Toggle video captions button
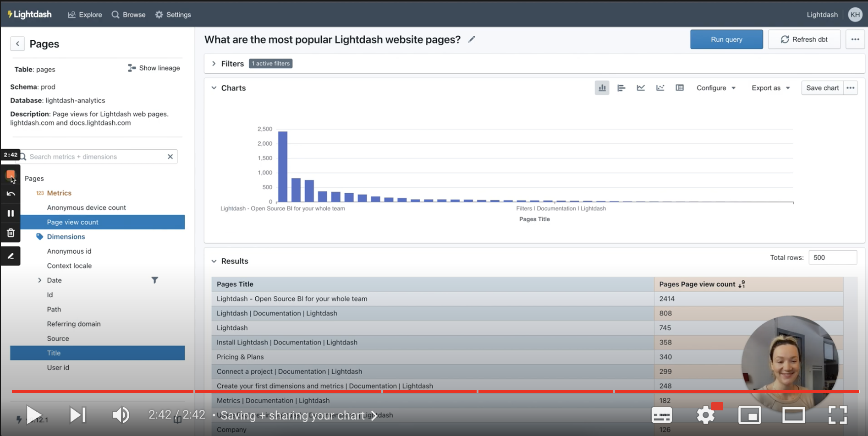The width and height of the screenshot is (868, 436). tap(661, 415)
